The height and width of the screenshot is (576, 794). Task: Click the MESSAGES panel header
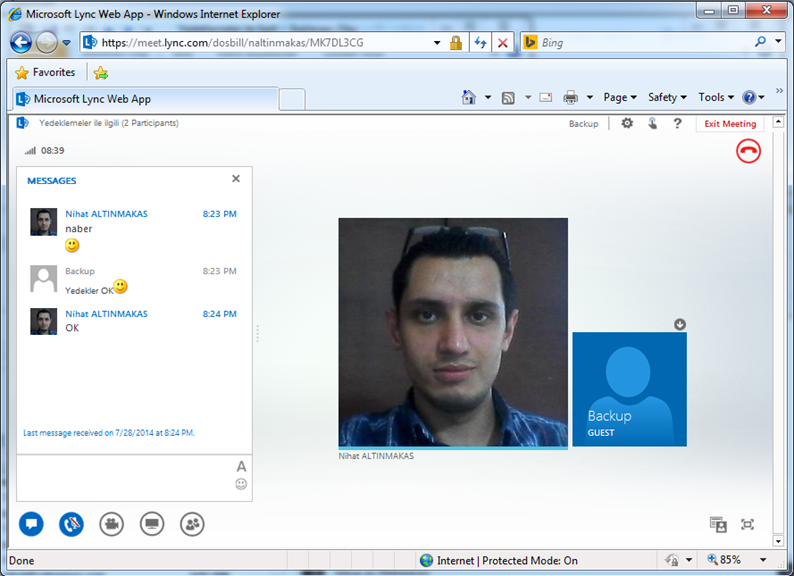(x=52, y=181)
